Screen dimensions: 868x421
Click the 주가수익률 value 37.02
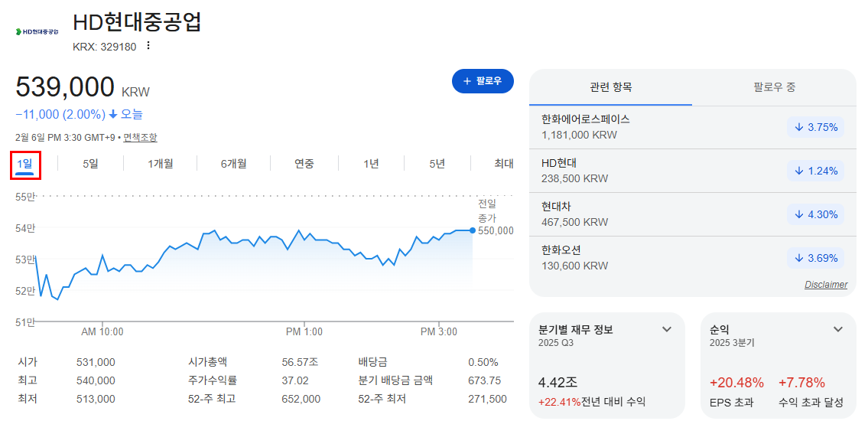tap(295, 380)
